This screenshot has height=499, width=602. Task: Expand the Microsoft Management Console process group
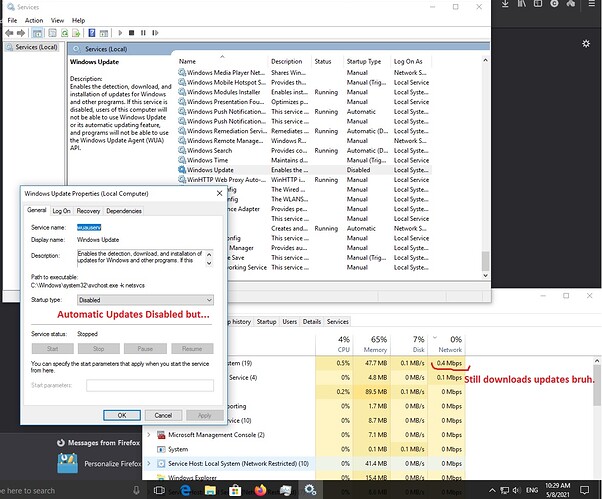pos(150,435)
